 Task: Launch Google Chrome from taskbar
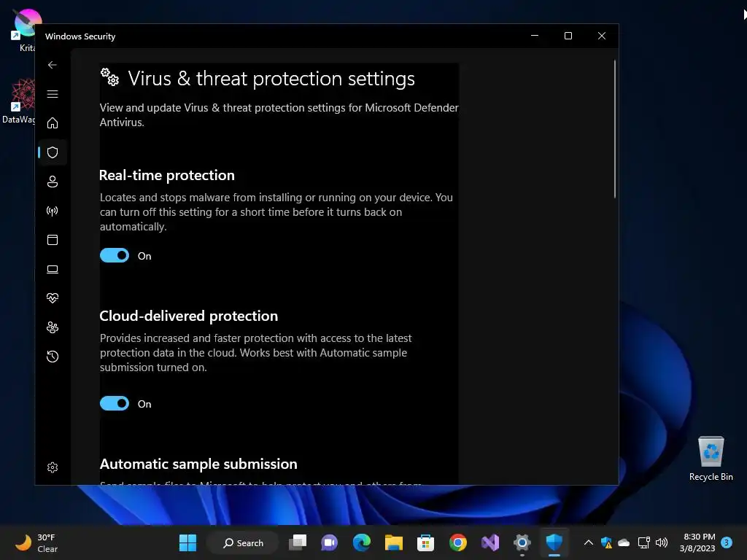tap(458, 542)
